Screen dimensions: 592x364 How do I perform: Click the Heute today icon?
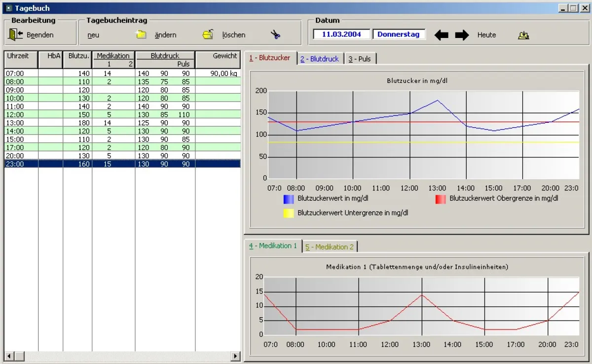(x=523, y=35)
